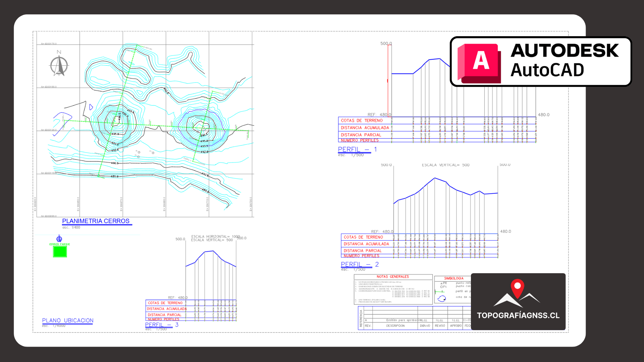Viewport: 644px width, 362px height.
Task: Click the PLANIMETRIA CERROS title link
Action: coord(97,221)
